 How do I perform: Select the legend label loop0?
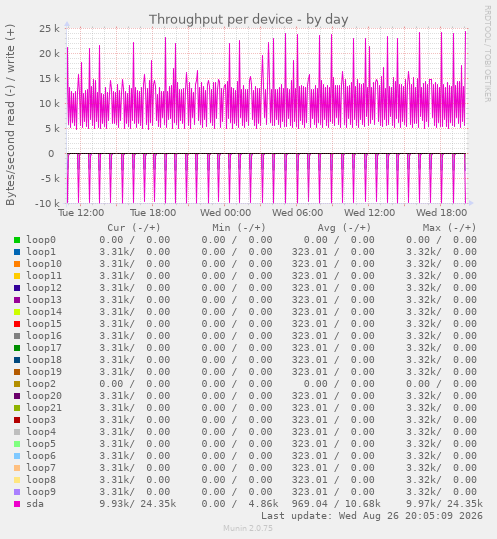coord(41,240)
